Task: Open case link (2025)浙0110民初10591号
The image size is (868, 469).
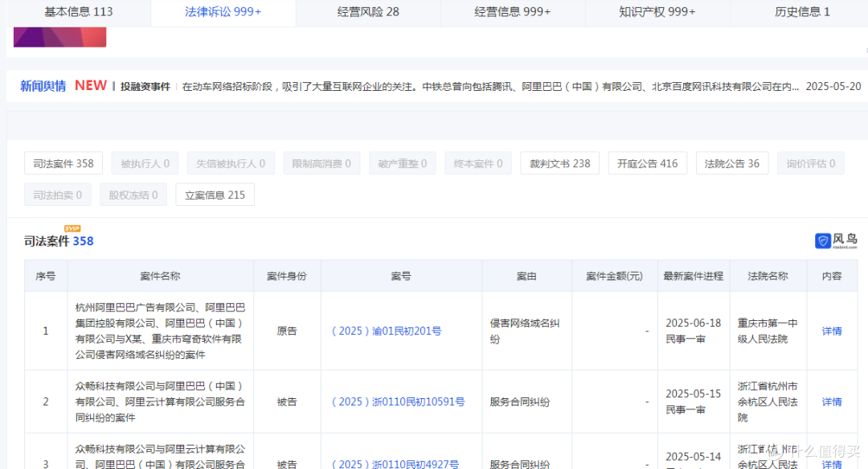Action: [398, 402]
